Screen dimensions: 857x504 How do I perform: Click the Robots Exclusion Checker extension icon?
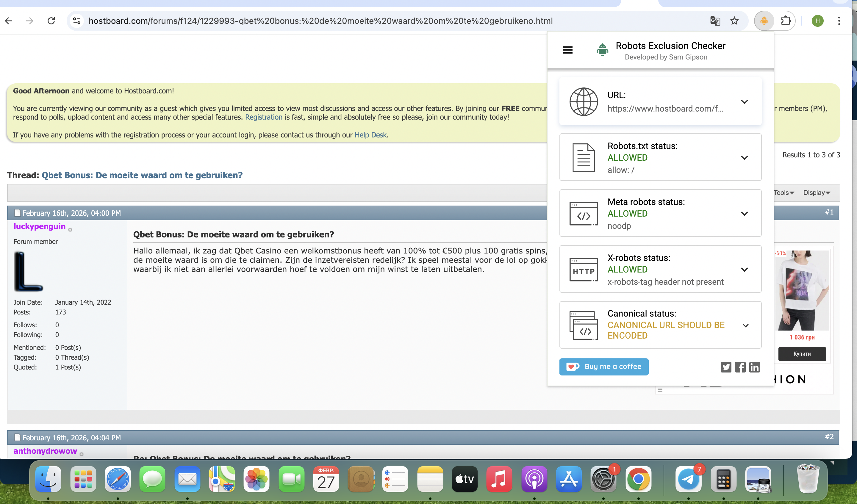pos(764,21)
